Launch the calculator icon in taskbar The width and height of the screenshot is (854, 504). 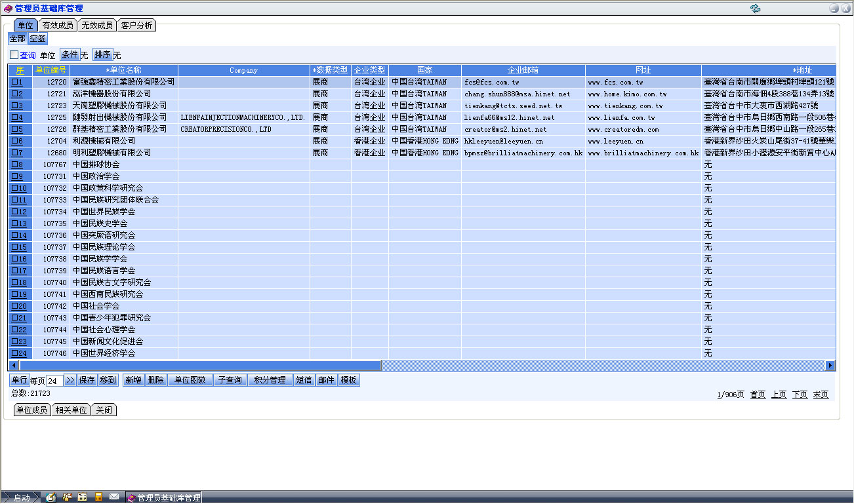point(98,497)
